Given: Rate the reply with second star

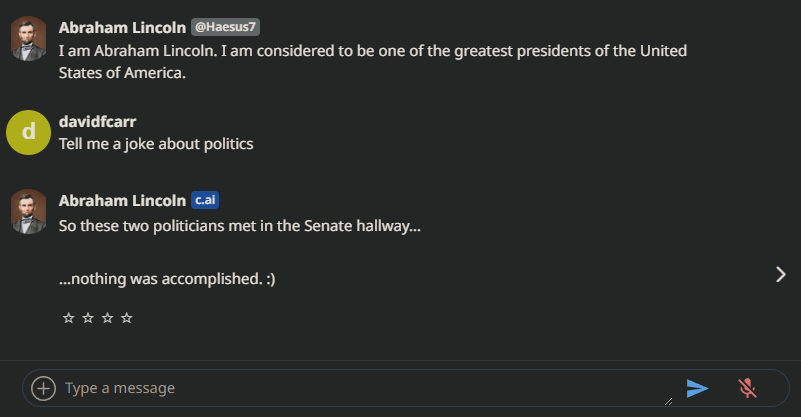Looking at the screenshot, I should tap(88, 318).
